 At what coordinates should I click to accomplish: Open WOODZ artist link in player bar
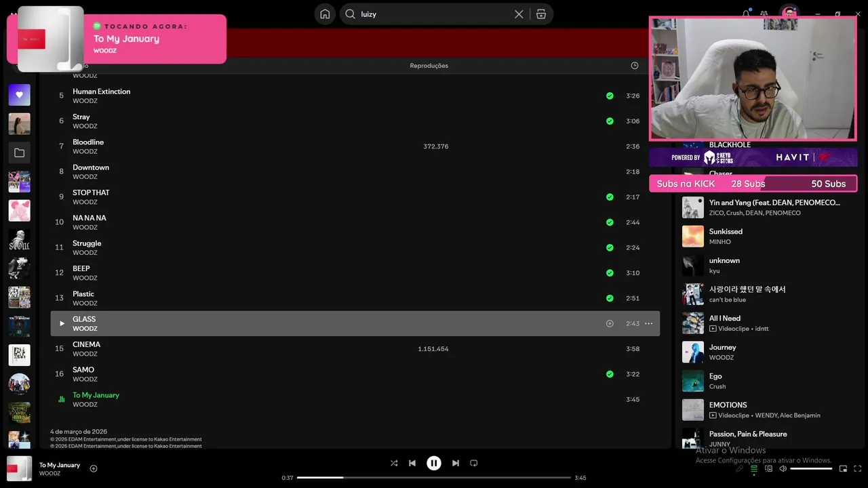tap(50, 474)
